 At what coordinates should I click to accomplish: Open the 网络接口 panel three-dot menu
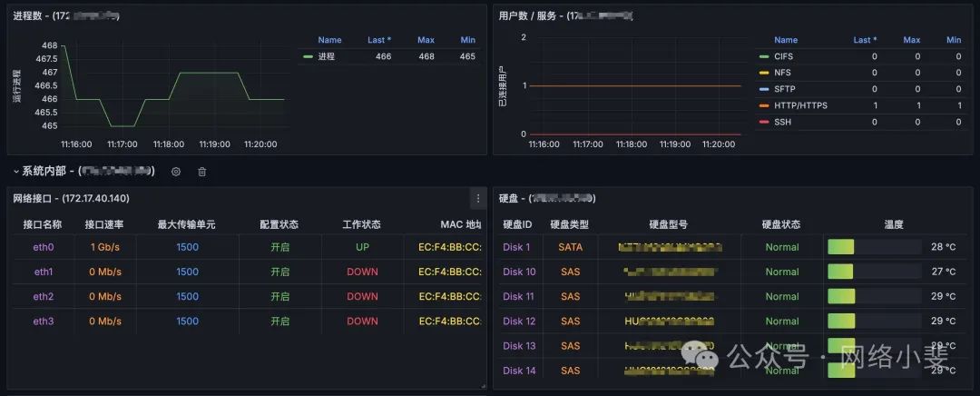(477, 198)
